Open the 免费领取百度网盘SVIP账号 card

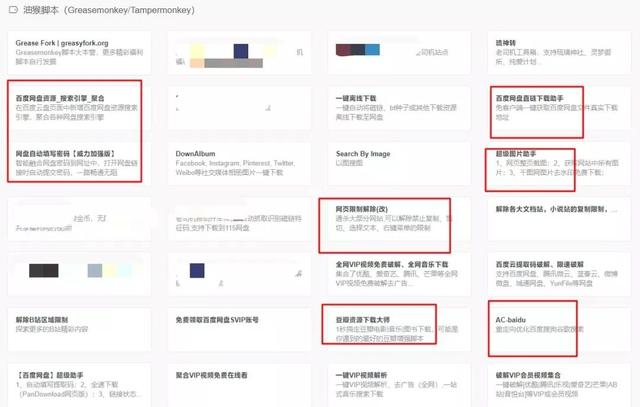click(x=239, y=329)
